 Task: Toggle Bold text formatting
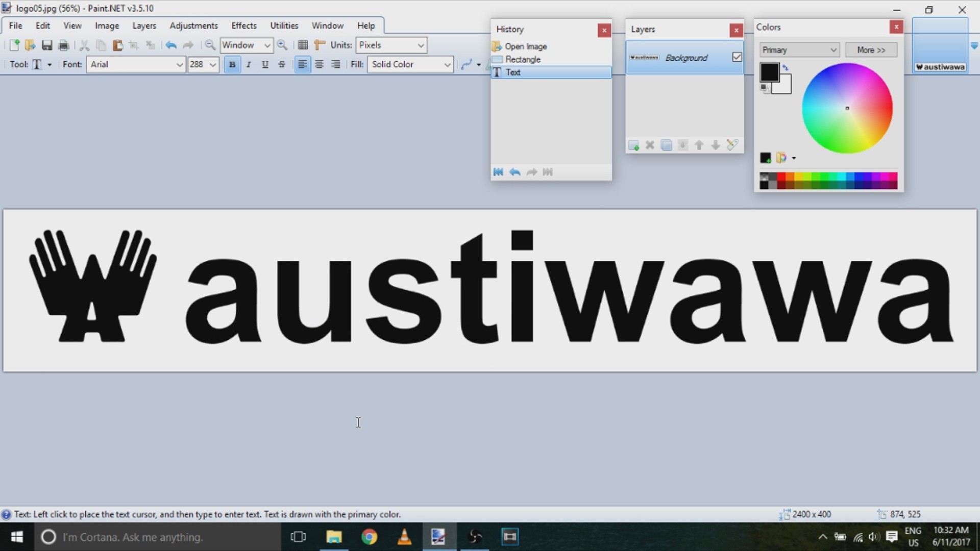[x=232, y=64]
